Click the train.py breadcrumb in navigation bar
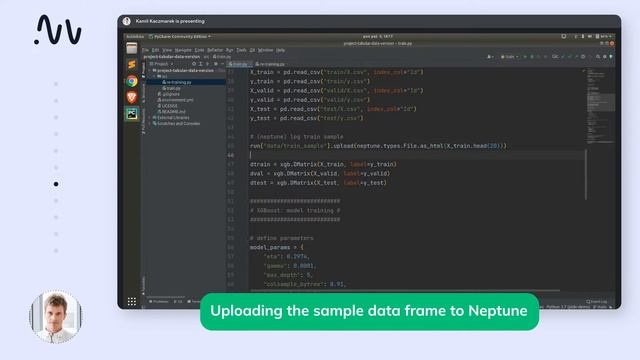This screenshot has height=360, width=640. point(222,57)
